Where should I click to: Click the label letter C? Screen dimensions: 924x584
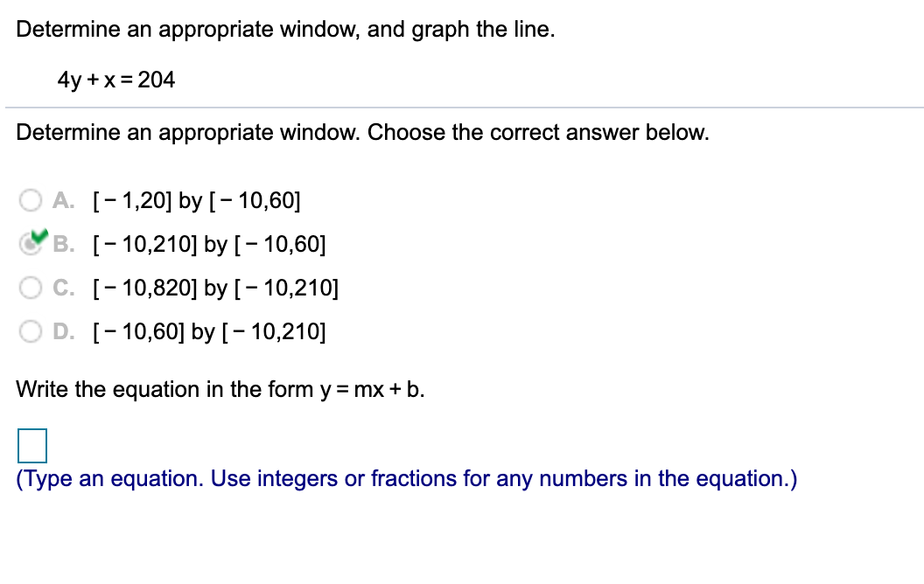[x=61, y=288]
